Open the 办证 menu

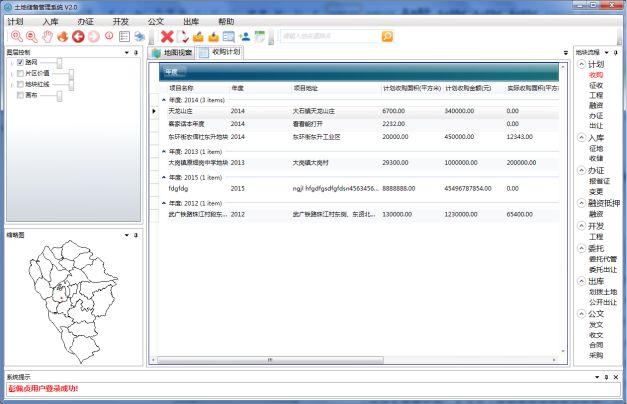pyautogui.click(x=85, y=20)
